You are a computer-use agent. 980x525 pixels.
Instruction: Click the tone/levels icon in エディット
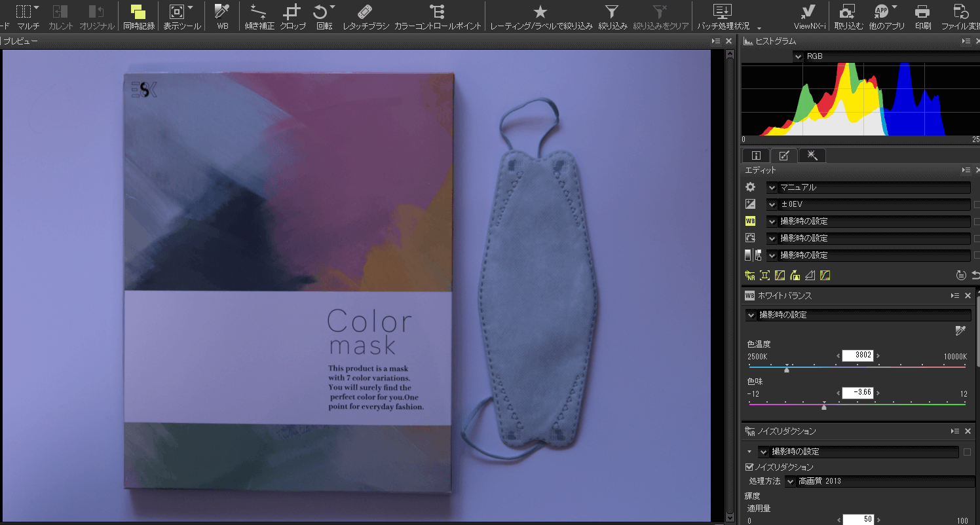[752, 255]
